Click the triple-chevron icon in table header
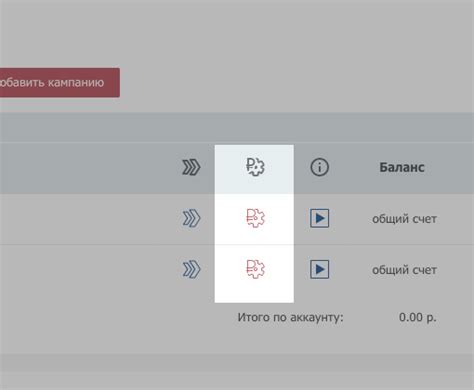 tap(191, 167)
